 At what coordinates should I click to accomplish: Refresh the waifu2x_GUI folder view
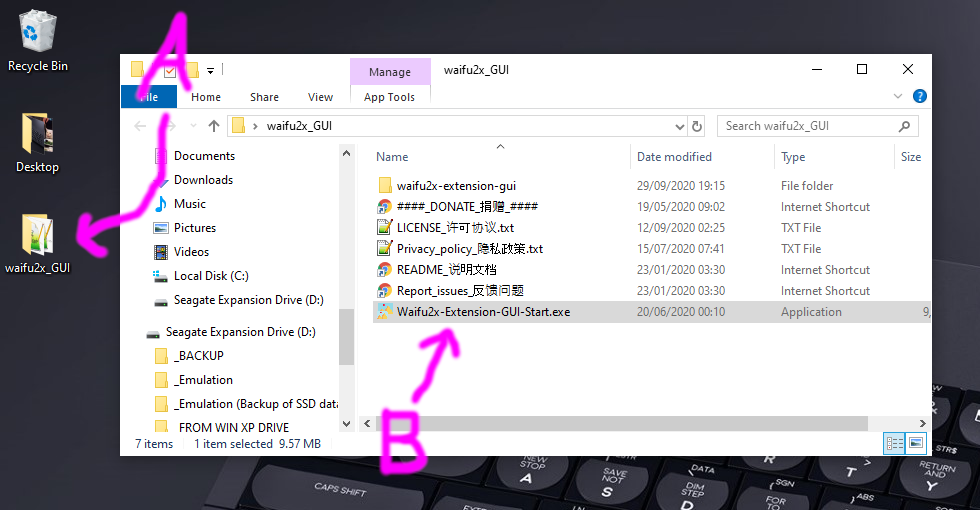point(696,126)
